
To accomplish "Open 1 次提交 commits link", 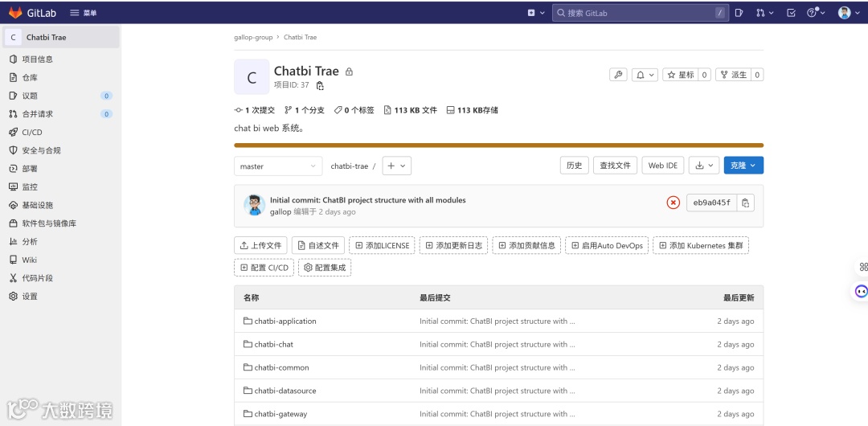I will click(255, 110).
